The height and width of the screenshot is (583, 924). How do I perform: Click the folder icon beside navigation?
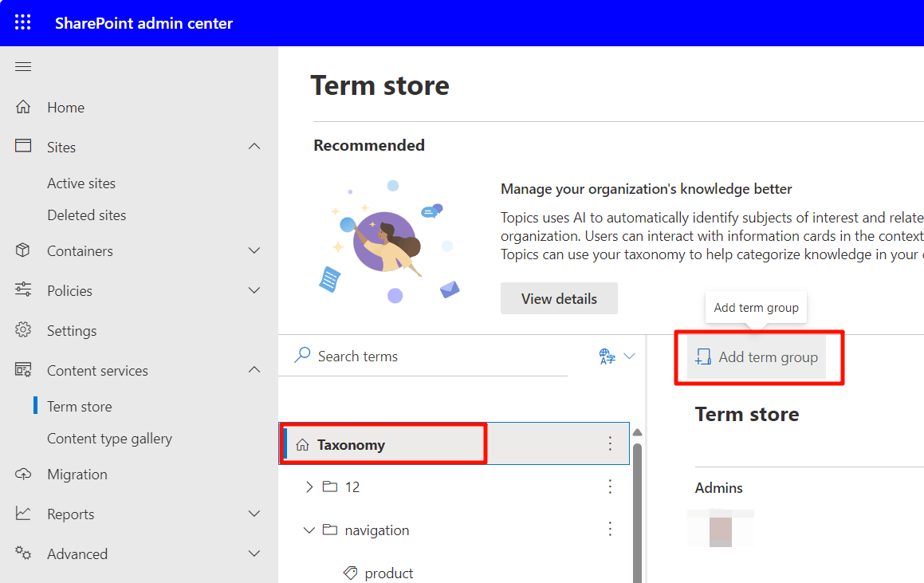point(330,530)
